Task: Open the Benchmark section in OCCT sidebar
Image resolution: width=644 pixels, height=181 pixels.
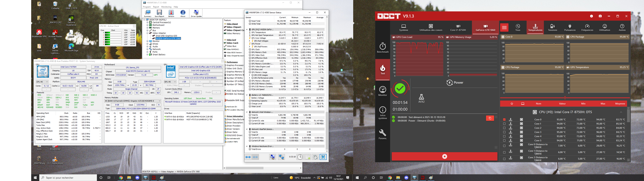Action: coord(383,48)
